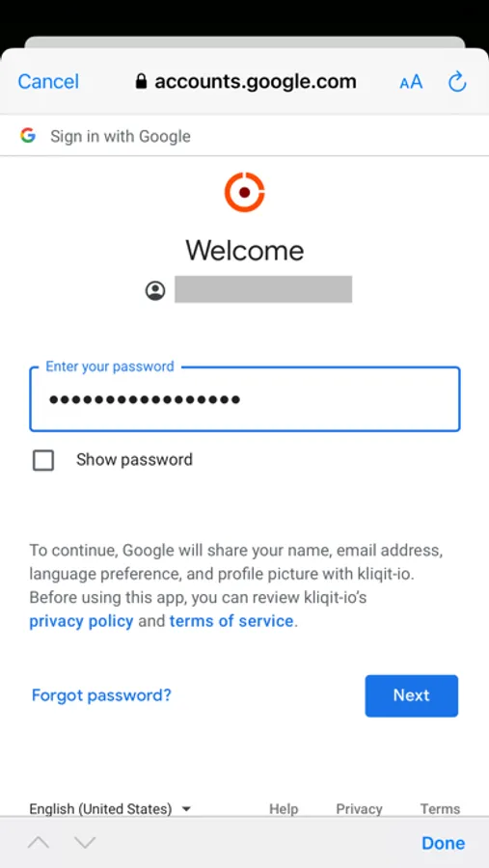Focus the Enter your password field
The width and height of the screenshot is (489, 868).
click(244, 399)
